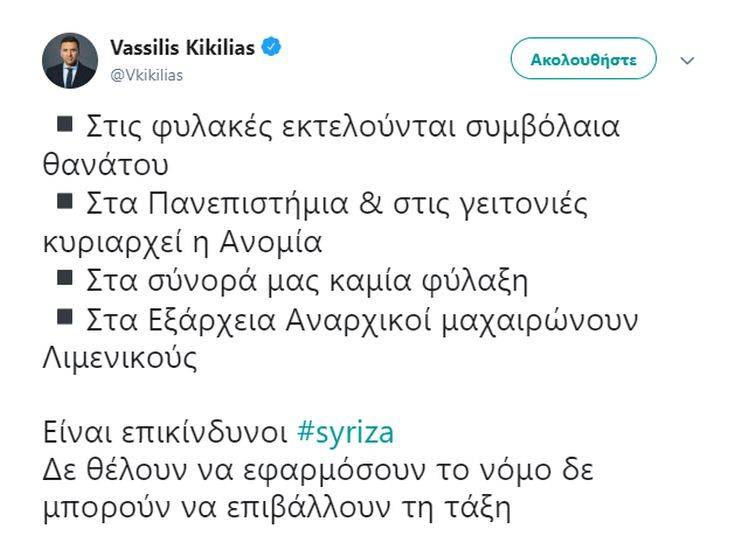Click the square bullet before 'Στις φυλακές'

tap(66, 124)
